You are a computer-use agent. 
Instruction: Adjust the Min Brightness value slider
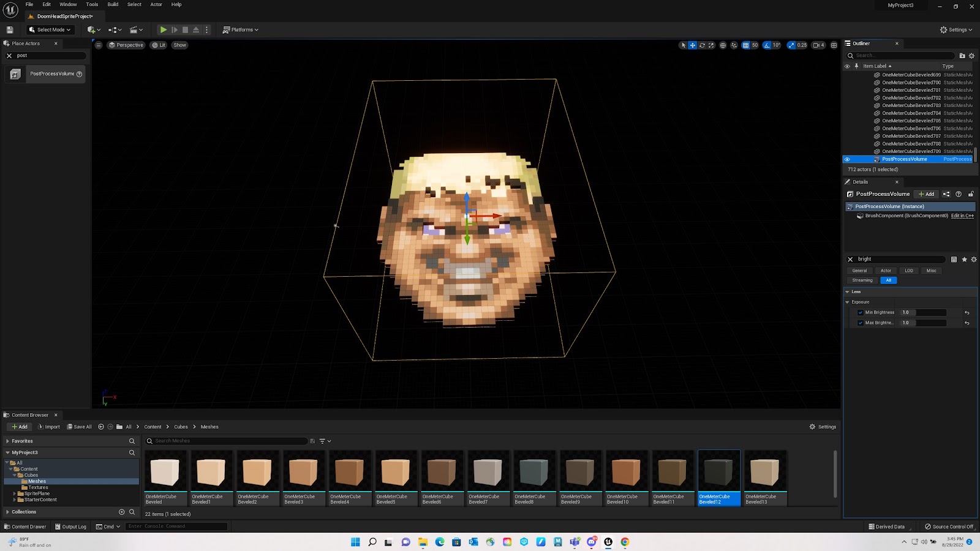pyautogui.click(x=923, y=313)
